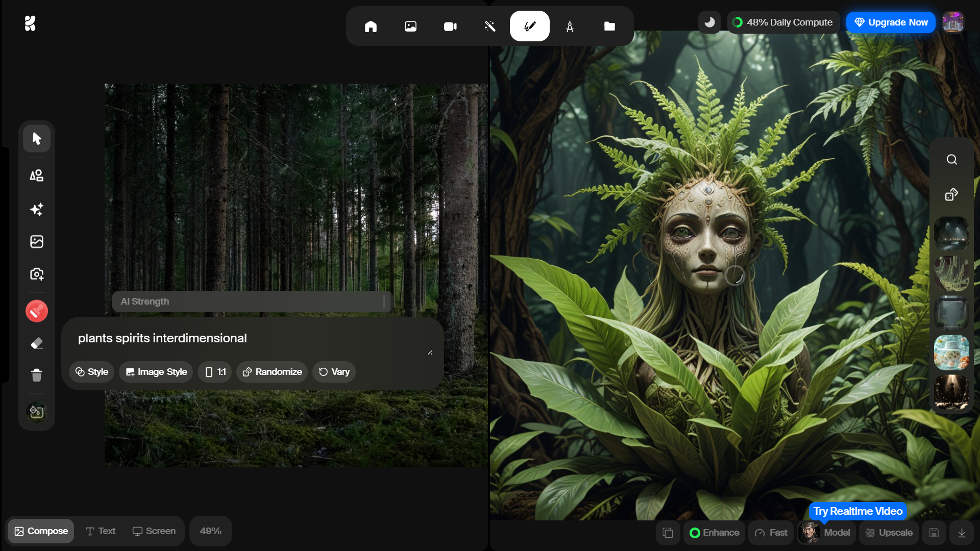Open the 1:1 aspect ratio selector
The height and width of the screenshot is (551, 980).
point(215,372)
